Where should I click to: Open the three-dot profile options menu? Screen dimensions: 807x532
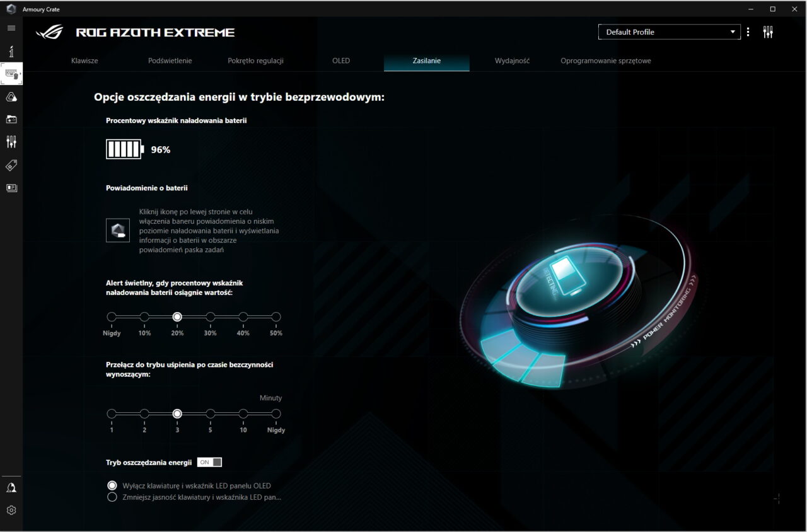pyautogui.click(x=748, y=32)
